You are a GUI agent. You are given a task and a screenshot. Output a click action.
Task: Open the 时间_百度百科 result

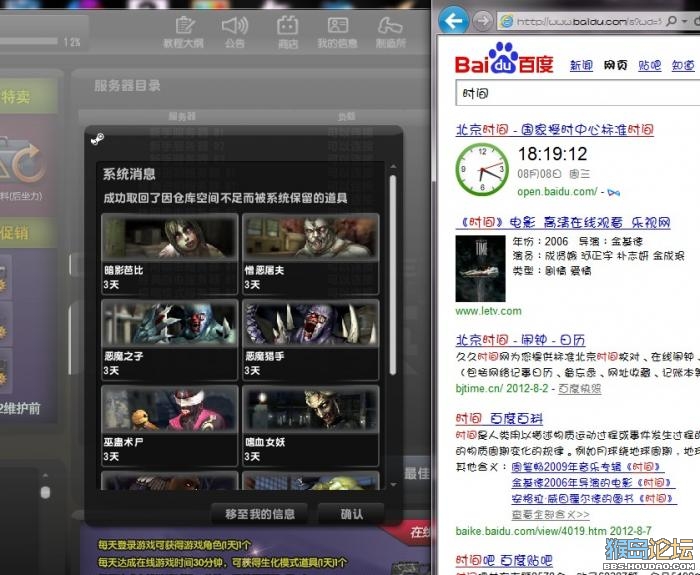tap(499, 418)
